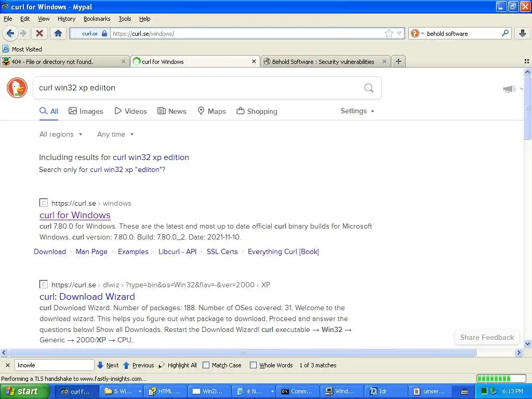This screenshot has height=399, width=532.
Task: Select the Images search category
Action: [86, 111]
